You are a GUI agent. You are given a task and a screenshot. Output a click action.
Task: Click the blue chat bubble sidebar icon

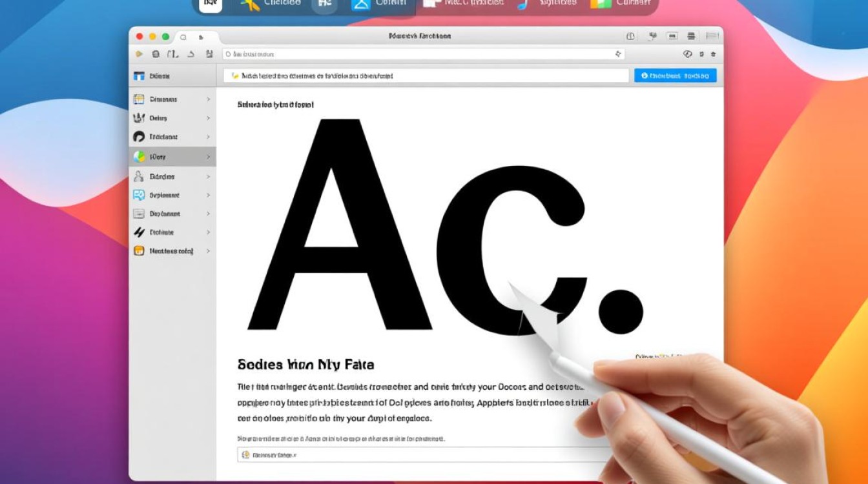point(139,195)
